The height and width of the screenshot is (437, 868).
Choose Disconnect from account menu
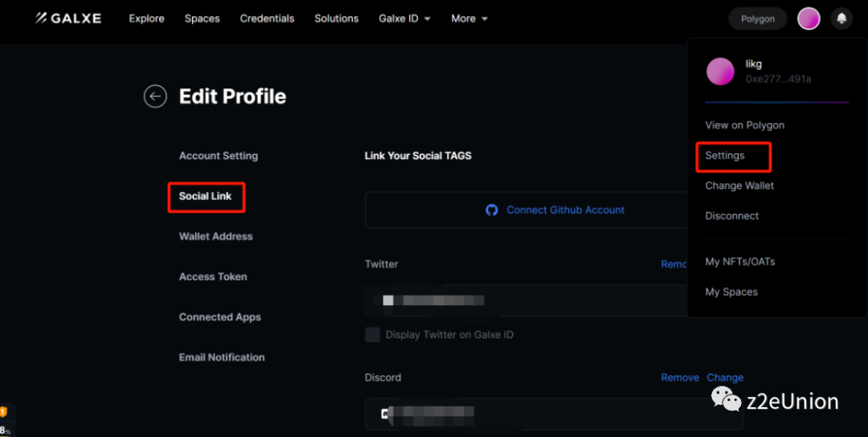click(731, 216)
